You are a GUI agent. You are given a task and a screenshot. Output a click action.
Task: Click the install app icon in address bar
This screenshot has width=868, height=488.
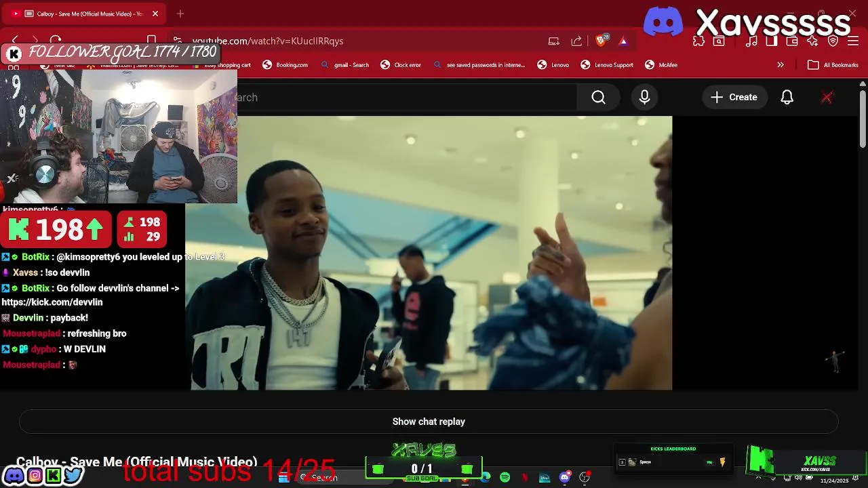[554, 41]
